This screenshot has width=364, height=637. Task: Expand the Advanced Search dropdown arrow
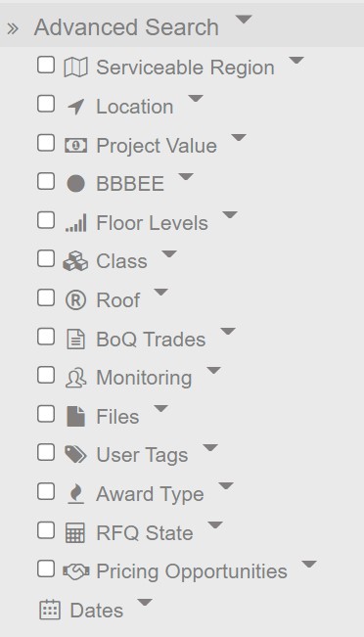pos(244,19)
